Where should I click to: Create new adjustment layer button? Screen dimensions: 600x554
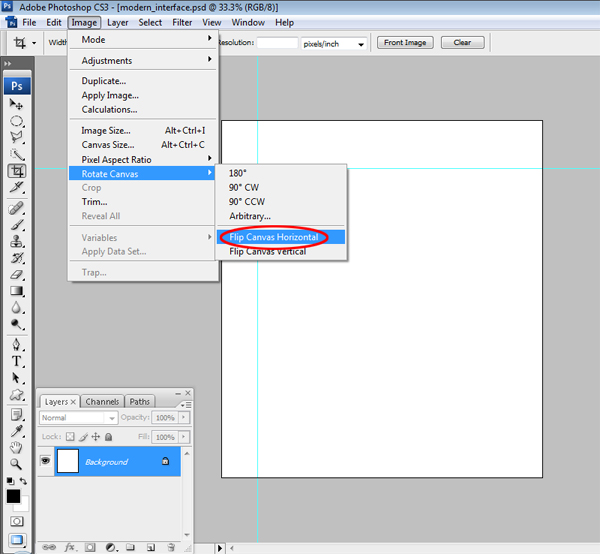111,547
